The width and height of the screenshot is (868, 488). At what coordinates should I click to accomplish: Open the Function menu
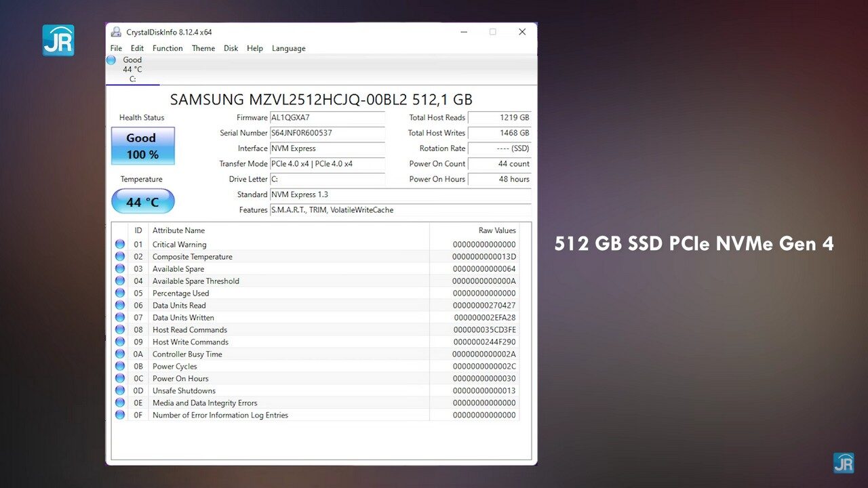167,48
